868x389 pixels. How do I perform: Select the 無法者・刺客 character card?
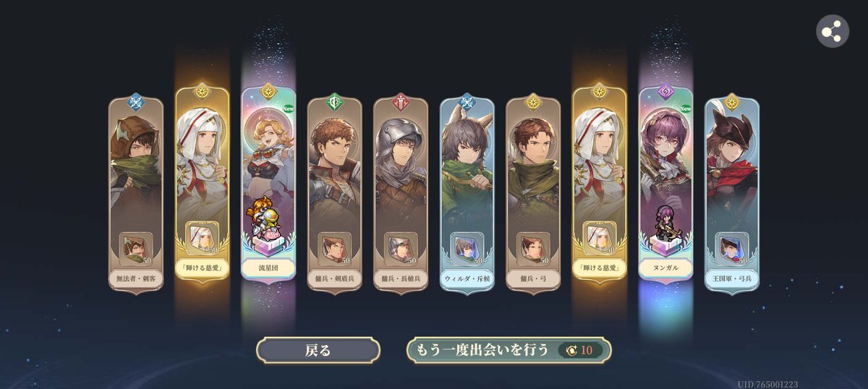click(x=136, y=194)
